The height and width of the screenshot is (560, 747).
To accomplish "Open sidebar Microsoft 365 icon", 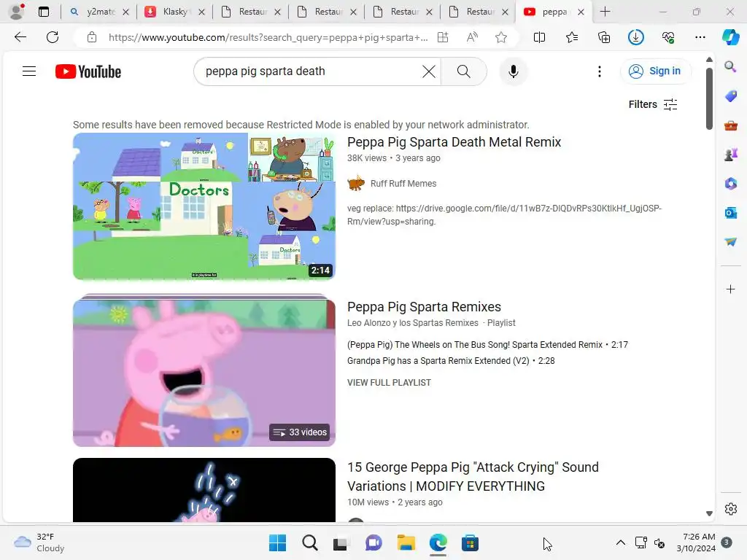I will point(730,183).
